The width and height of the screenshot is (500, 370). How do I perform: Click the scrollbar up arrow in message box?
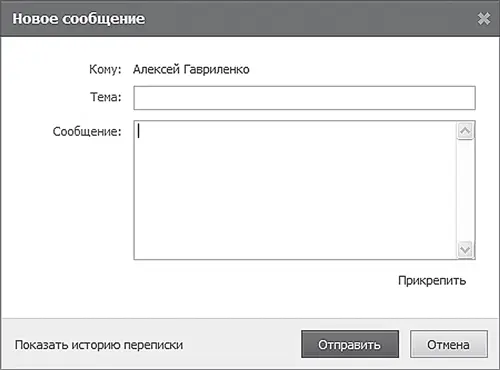pos(465,131)
